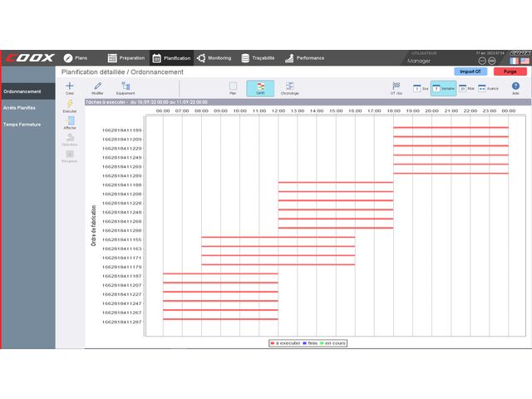Click the Créer plus icon
The height and width of the screenshot is (399, 532).
pos(70,86)
